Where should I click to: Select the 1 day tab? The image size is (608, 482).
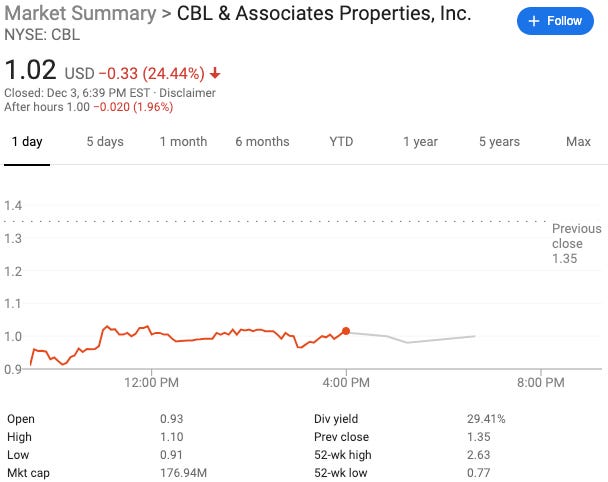26,142
